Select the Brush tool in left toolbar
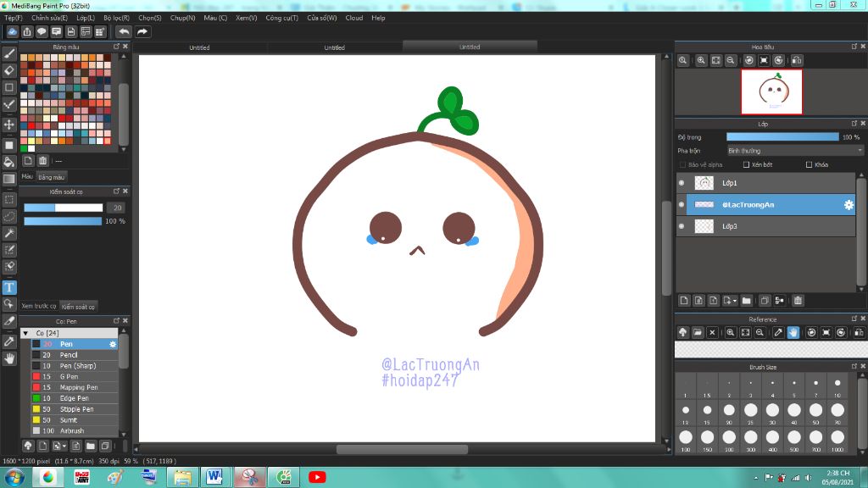This screenshot has width=868, height=488. (x=9, y=53)
